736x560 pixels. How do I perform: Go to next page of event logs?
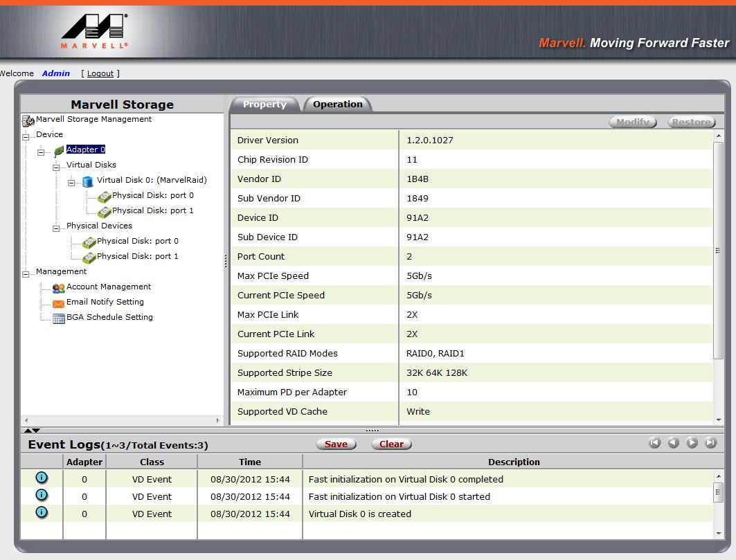click(692, 442)
